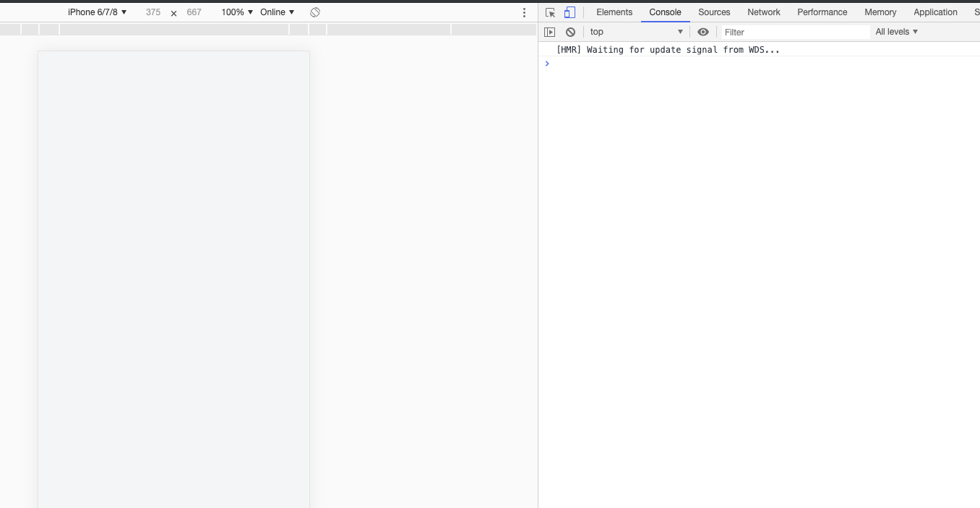Toggle the device toolbar icon
Viewport: 980px width, 508px height.
569,12
